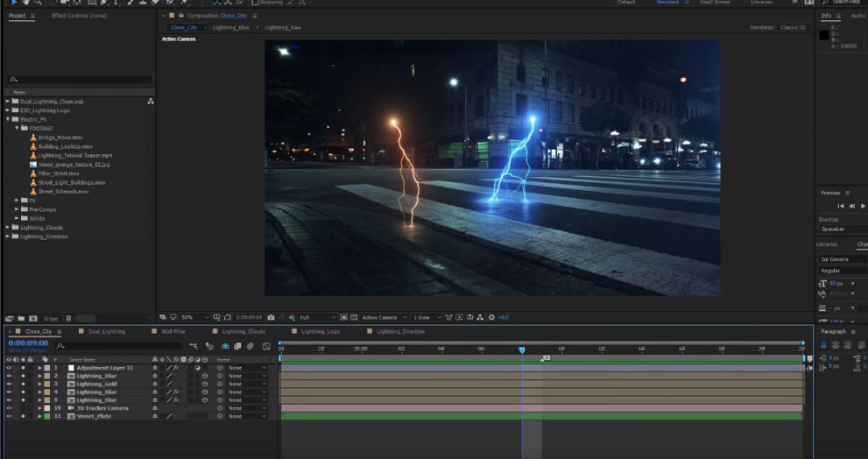Play the preview

coord(863,206)
